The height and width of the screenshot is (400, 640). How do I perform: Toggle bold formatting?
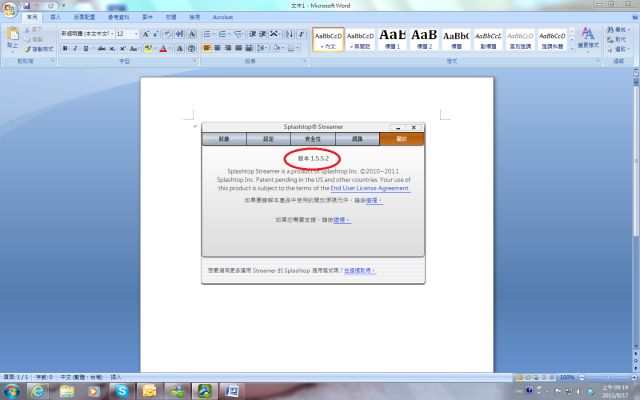tap(65, 49)
